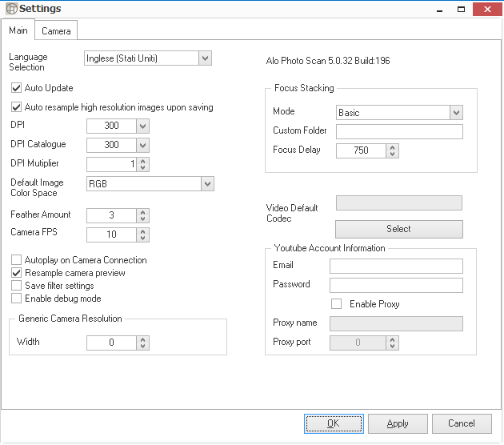Open the Default Image Color Space dropdown
The image size is (504, 445).
point(208,183)
